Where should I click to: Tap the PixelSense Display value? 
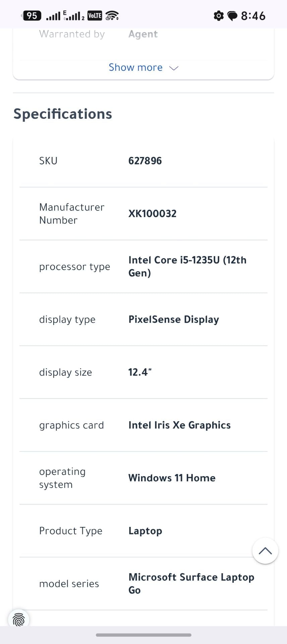point(174,319)
